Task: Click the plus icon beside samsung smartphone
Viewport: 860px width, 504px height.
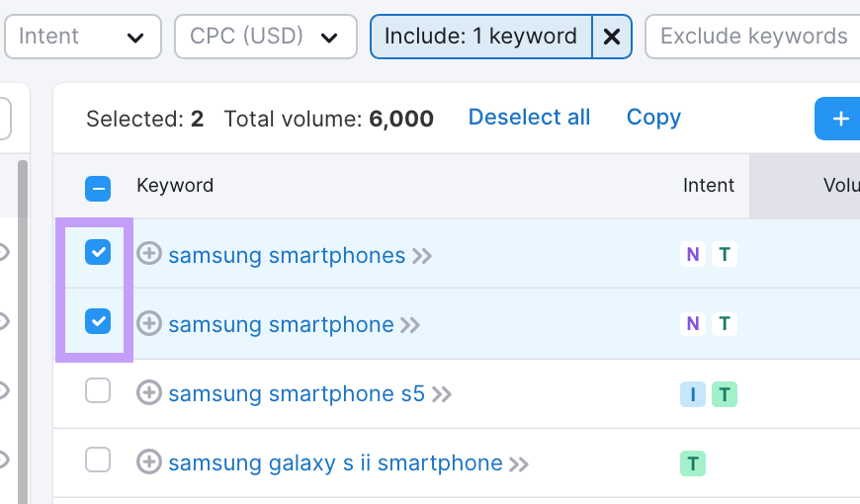Action: coord(148,324)
